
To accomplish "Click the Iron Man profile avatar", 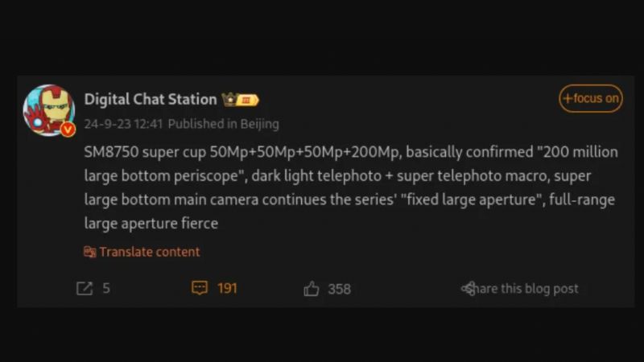I will [48, 109].
